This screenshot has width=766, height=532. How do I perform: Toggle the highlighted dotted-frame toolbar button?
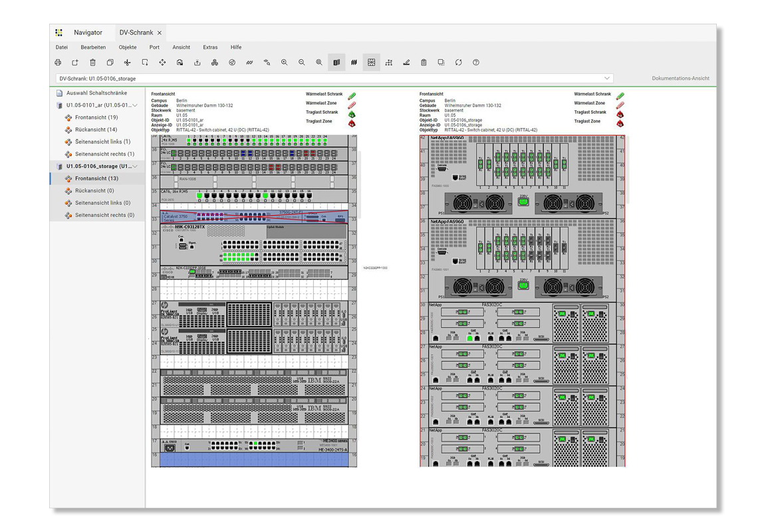(x=371, y=63)
